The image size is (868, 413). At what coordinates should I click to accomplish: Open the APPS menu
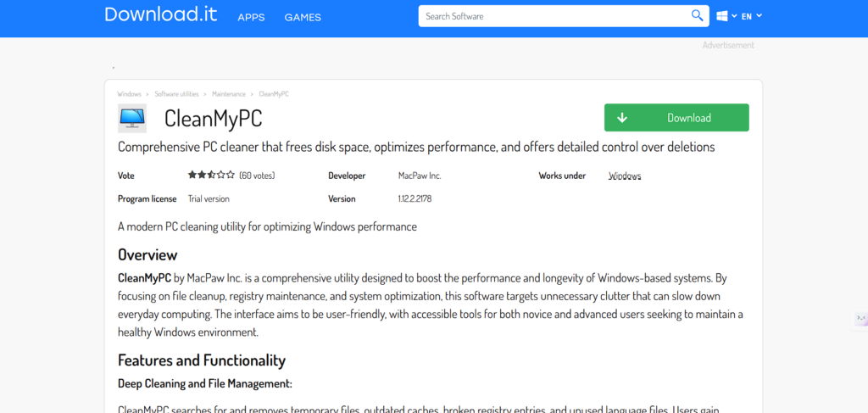[251, 17]
